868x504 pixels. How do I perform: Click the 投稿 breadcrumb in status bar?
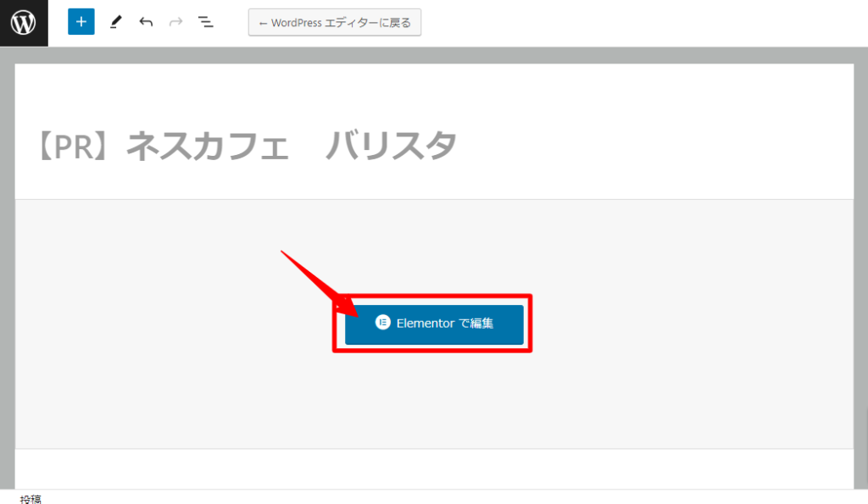point(31,499)
